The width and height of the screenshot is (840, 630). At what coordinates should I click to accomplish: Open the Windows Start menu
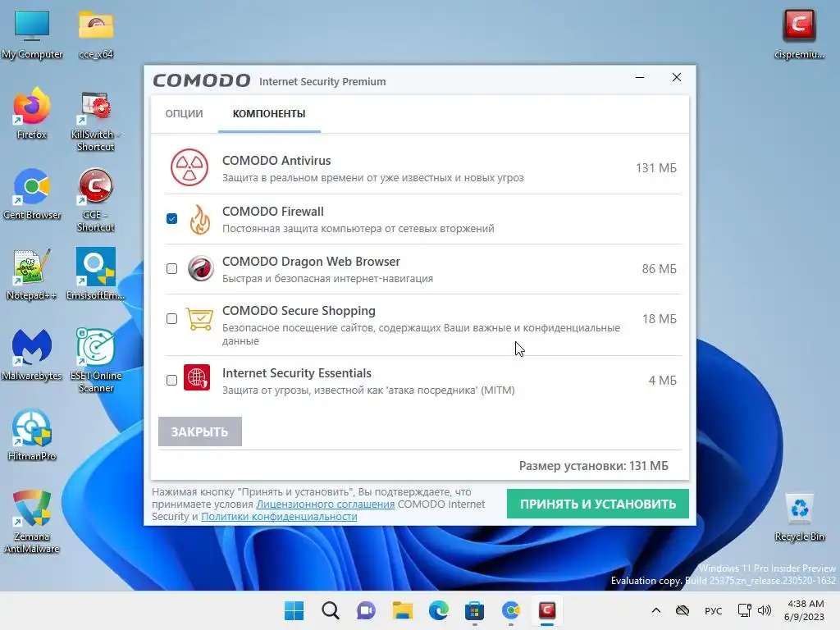(x=294, y=610)
